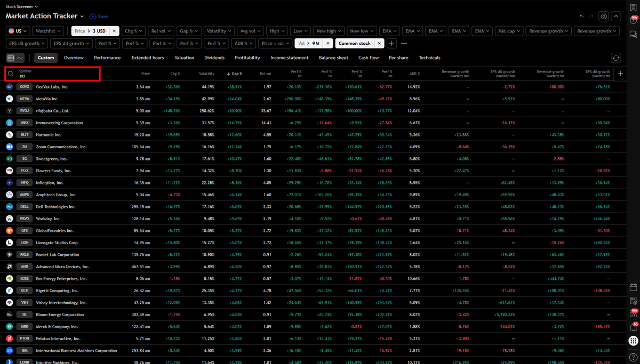Switch to the Cash flow tab
This screenshot has width=640, height=364.
coord(369,58)
